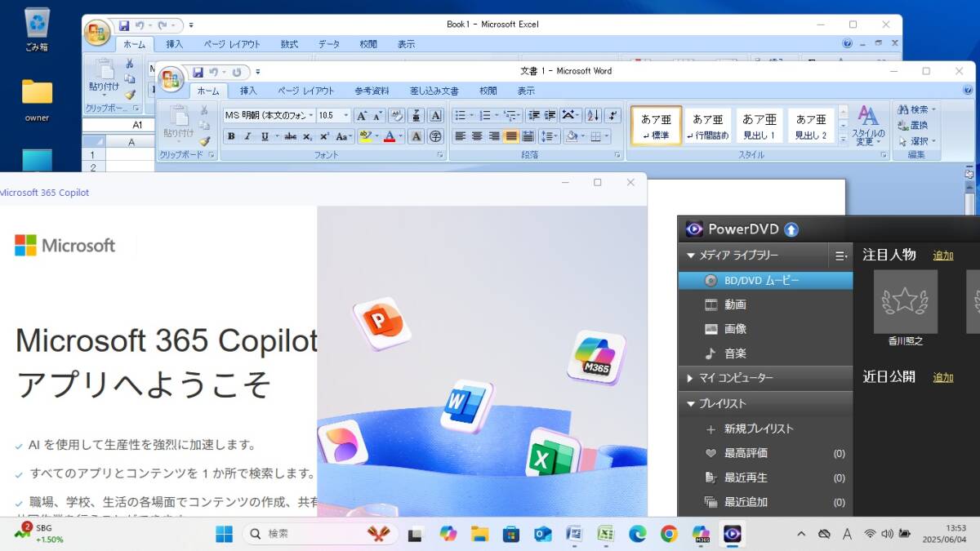Collapse the プレイリスト section in PowerDVD
980x551 pixels.
pyautogui.click(x=691, y=403)
